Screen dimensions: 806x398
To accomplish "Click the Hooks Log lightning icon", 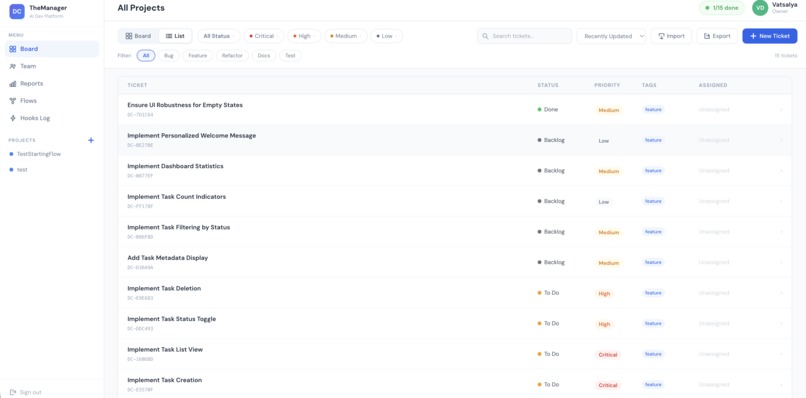I will (13, 118).
